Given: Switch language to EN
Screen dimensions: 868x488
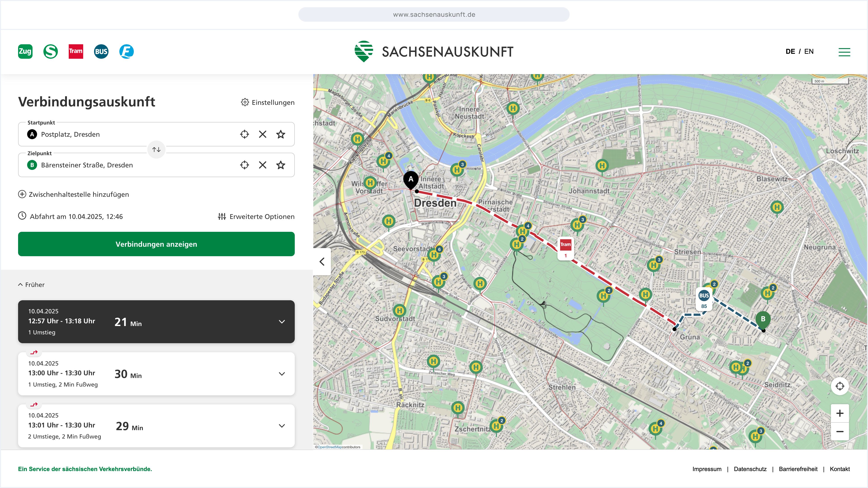Looking at the screenshot, I should click(x=809, y=52).
